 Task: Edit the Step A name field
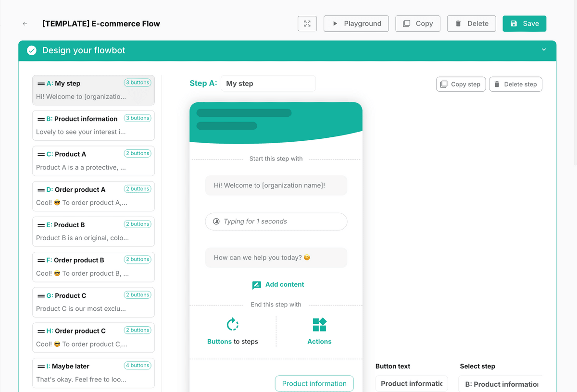[268, 84]
